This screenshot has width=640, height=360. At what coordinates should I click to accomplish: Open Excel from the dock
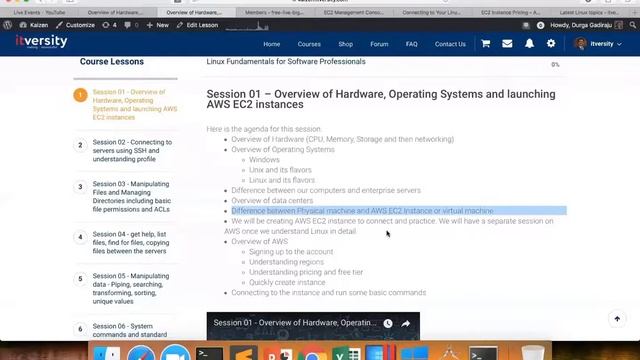coord(346,353)
